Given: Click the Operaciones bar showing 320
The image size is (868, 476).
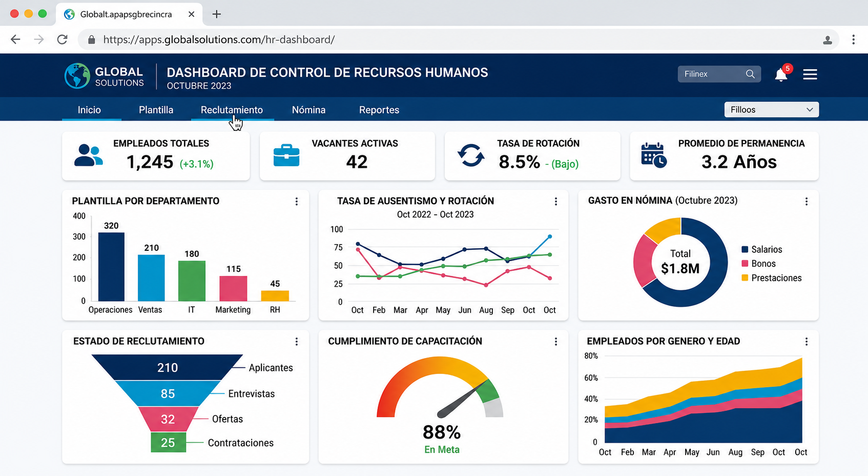Looking at the screenshot, I should click(111, 267).
